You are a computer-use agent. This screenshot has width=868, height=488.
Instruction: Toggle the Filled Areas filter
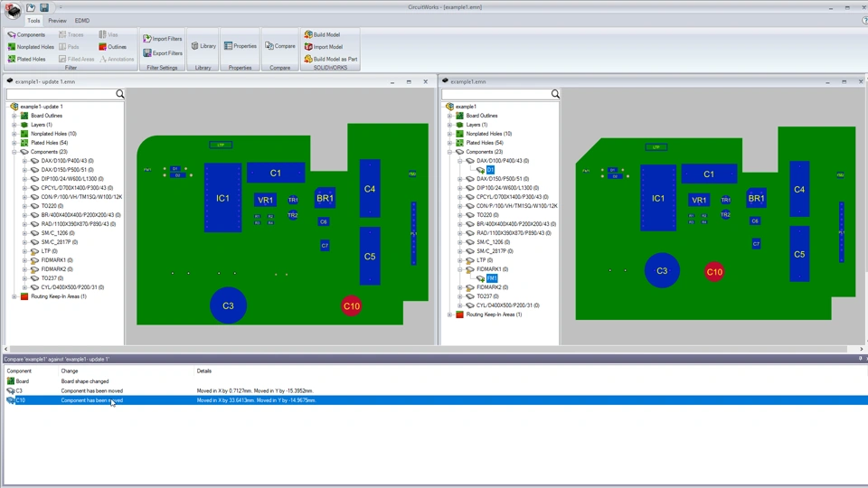tap(76, 60)
